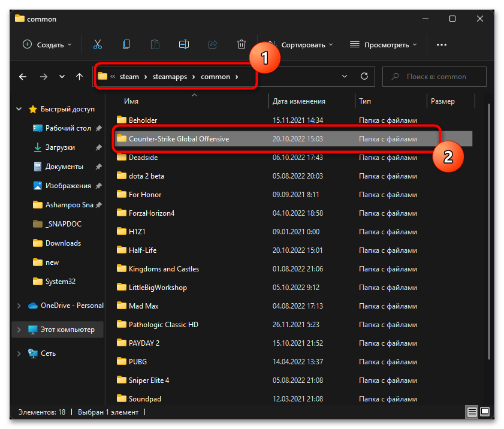This screenshot has height=429, width=504.
Task: Click chevron after steam in path
Action: 146,77
